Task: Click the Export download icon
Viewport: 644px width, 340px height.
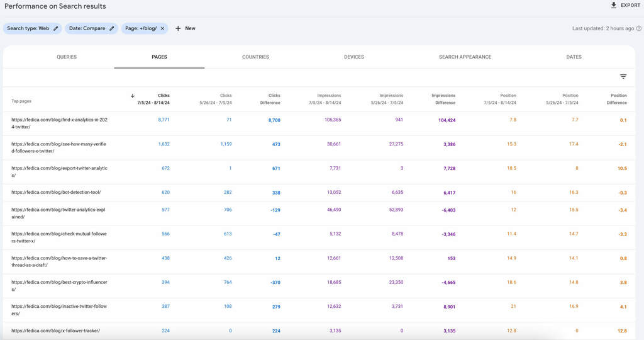Action: [x=614, y=6]
